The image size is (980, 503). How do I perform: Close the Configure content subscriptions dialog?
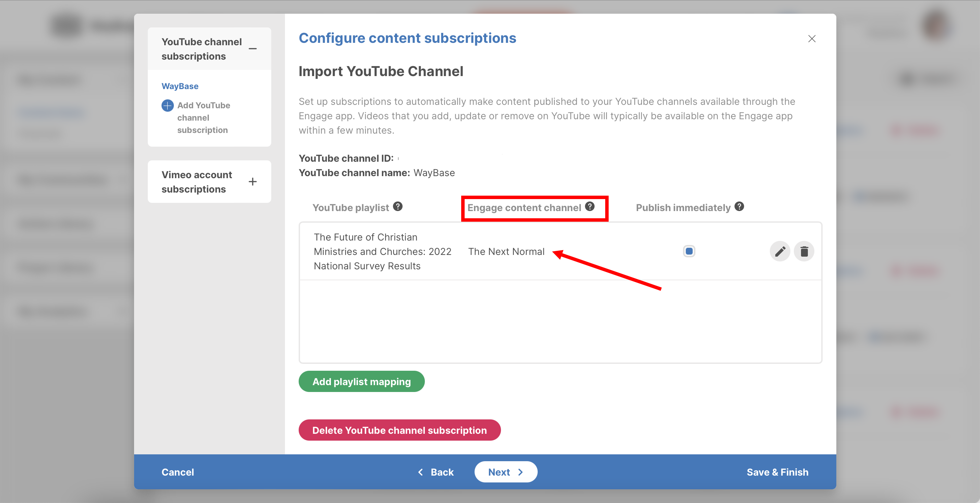point(812,39)
